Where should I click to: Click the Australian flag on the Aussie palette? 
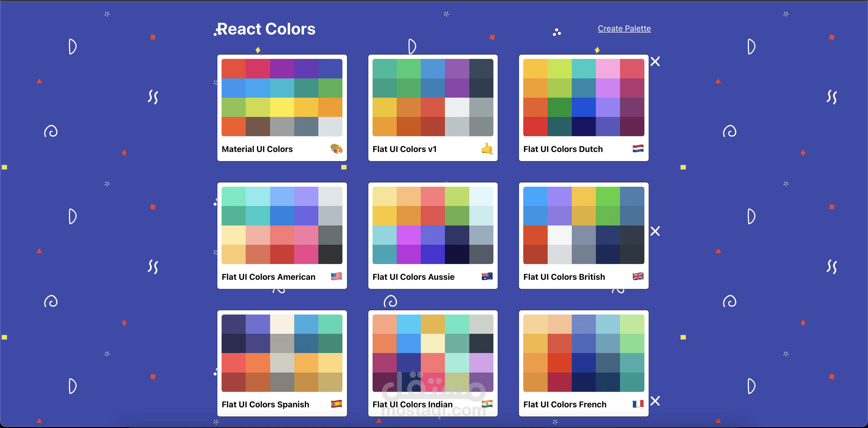tap(487, 276)
